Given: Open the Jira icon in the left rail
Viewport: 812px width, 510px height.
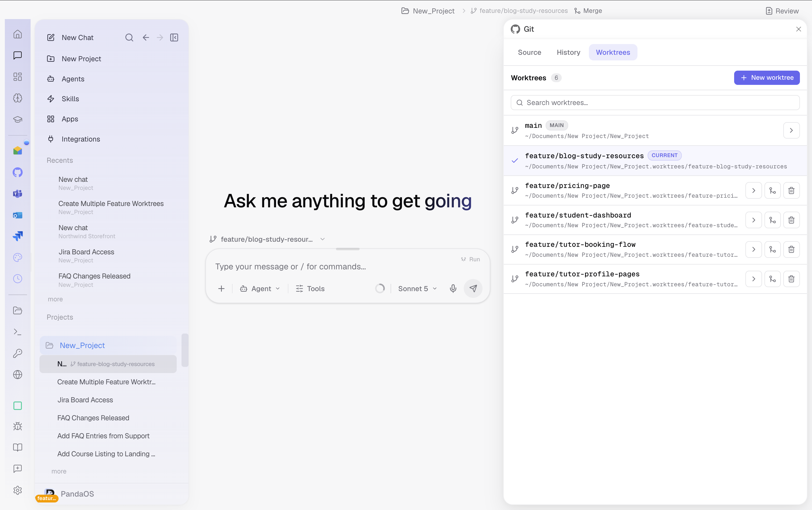Looking at the screenshot, I should coord(17,236).
